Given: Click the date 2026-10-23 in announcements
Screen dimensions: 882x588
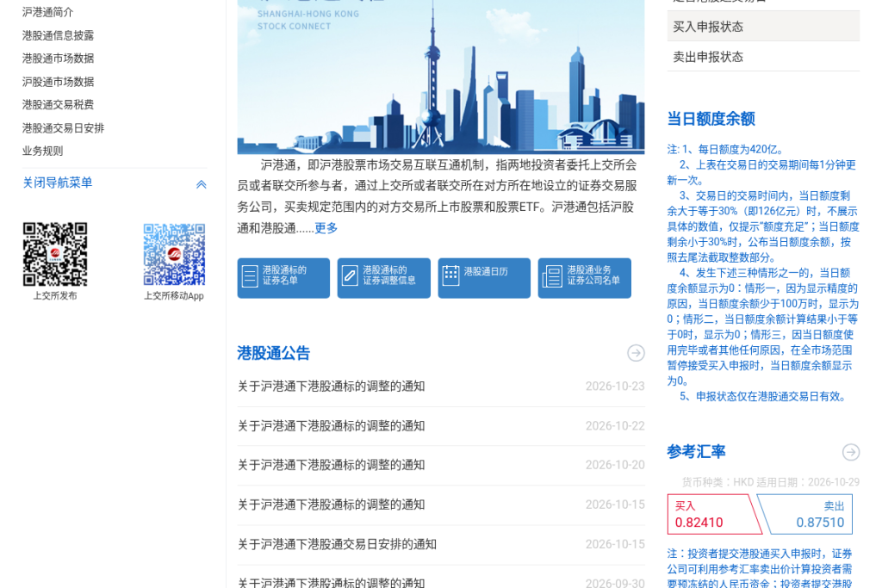Looking at the screenshot, I should (615, 387).
